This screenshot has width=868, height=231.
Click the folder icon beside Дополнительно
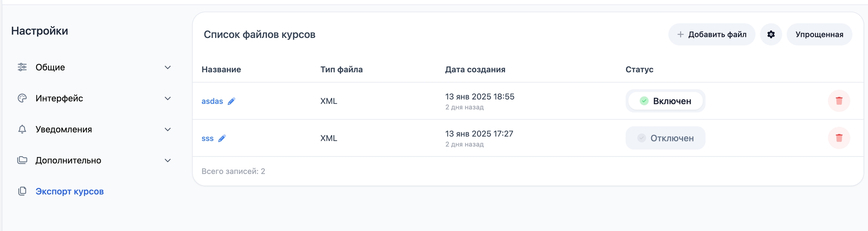(x=22, y=160)
